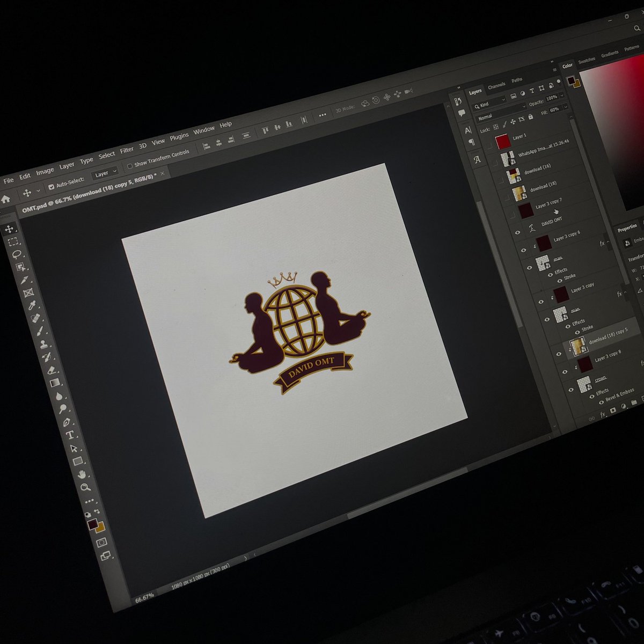This screenshot has height=644, width=644.
Task: Uncheck the Auto-Select checkbox
Action: pos(51,187)
